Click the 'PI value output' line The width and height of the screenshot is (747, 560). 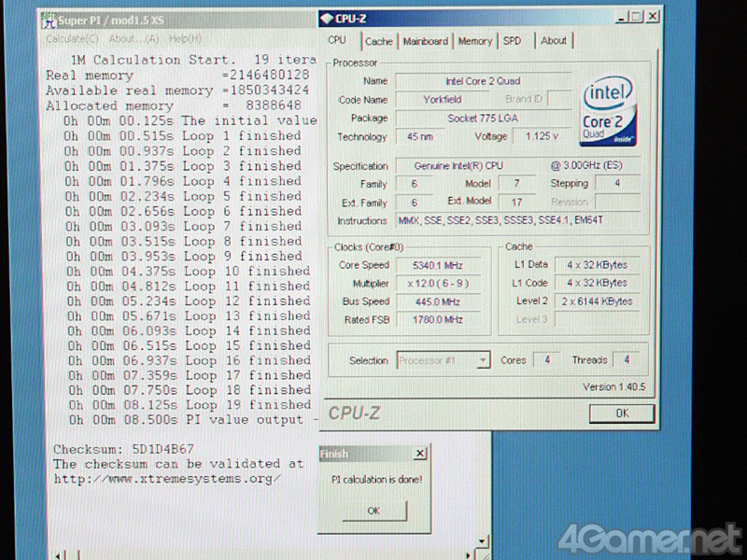191,419
